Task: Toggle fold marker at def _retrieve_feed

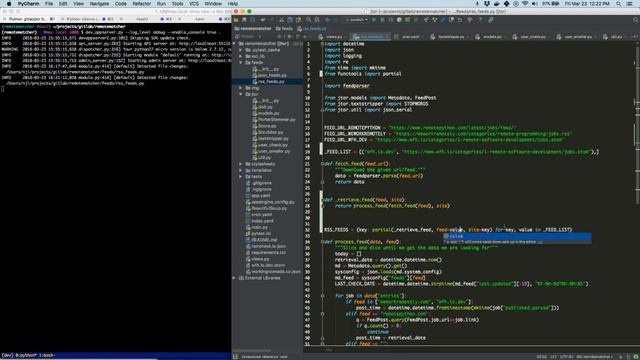Action: pyautogui.click(x=323, y=200)
